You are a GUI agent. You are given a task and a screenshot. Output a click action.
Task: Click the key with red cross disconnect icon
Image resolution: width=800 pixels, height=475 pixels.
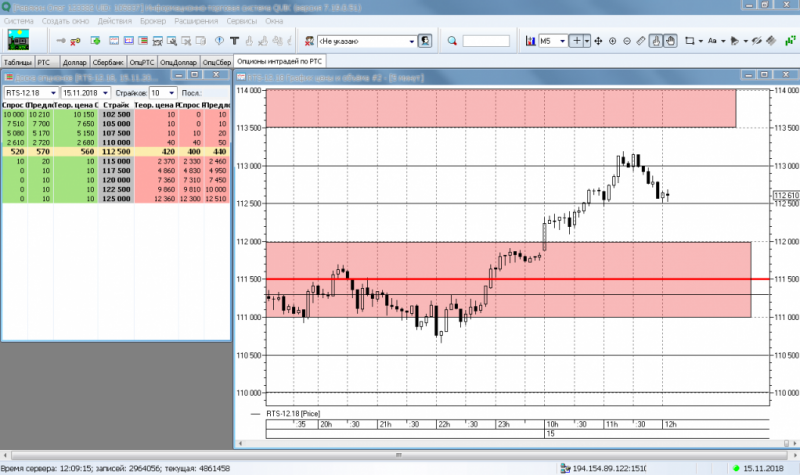pos(76,41)
